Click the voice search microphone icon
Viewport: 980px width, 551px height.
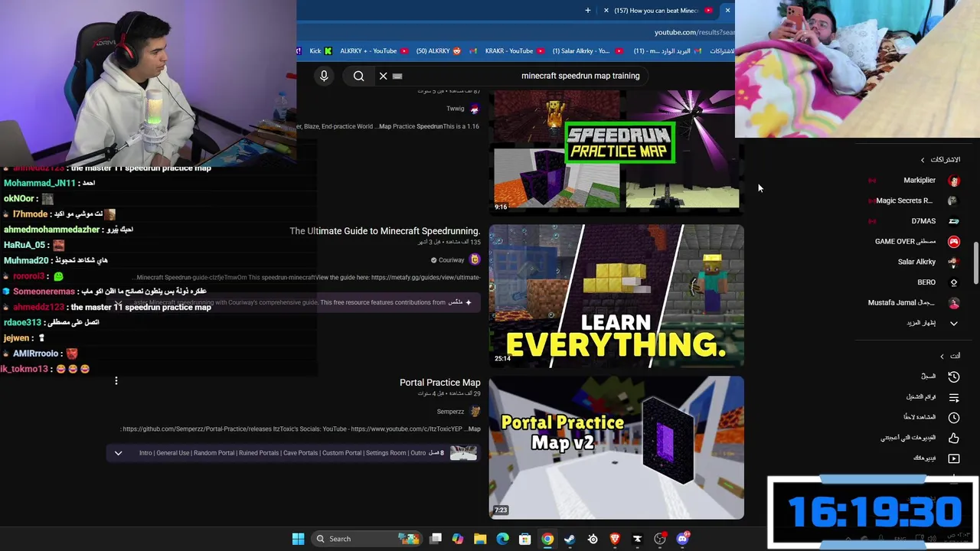324,76
